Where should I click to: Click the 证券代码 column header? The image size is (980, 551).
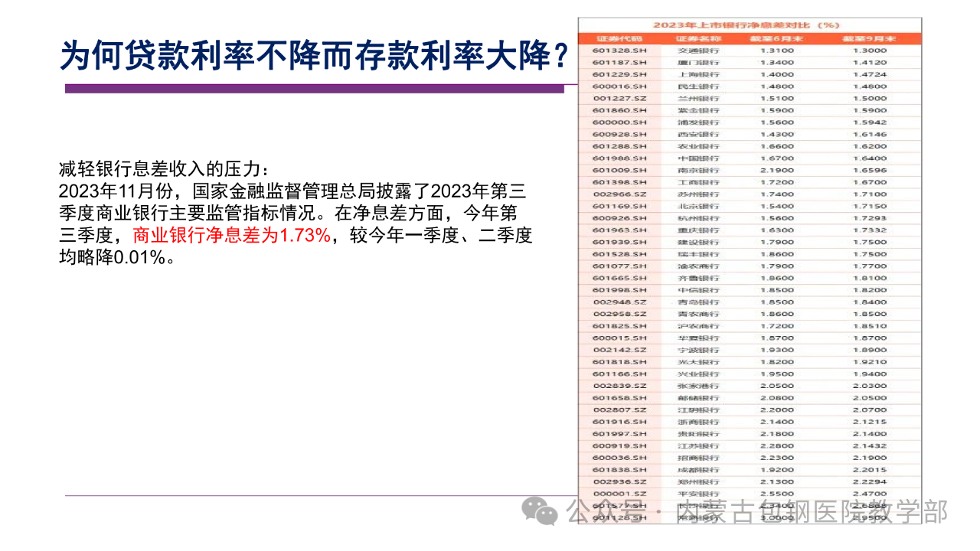[x=619, y=38]
